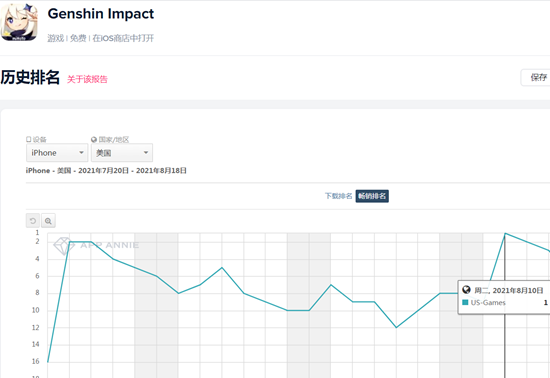Click the arrow on the iPhone dropdown
The height and width of the screenshot is (378, 550).
(81, 153)
